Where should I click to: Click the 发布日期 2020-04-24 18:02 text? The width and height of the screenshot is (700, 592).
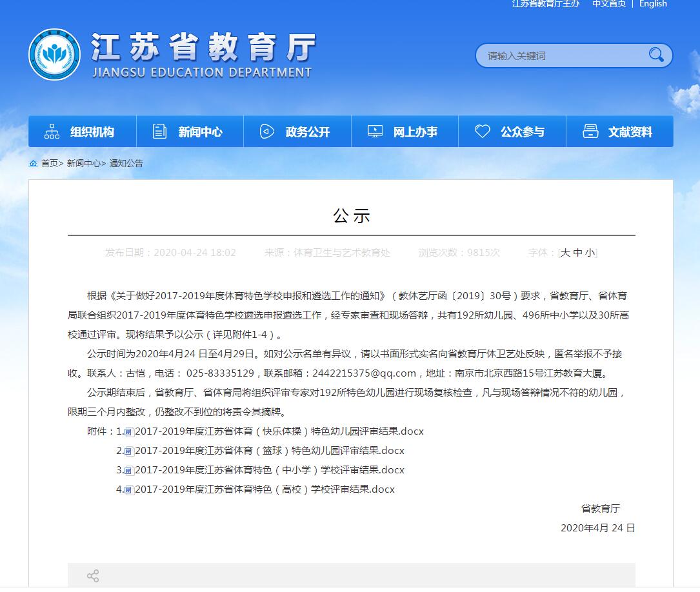(x=170, y=253)
